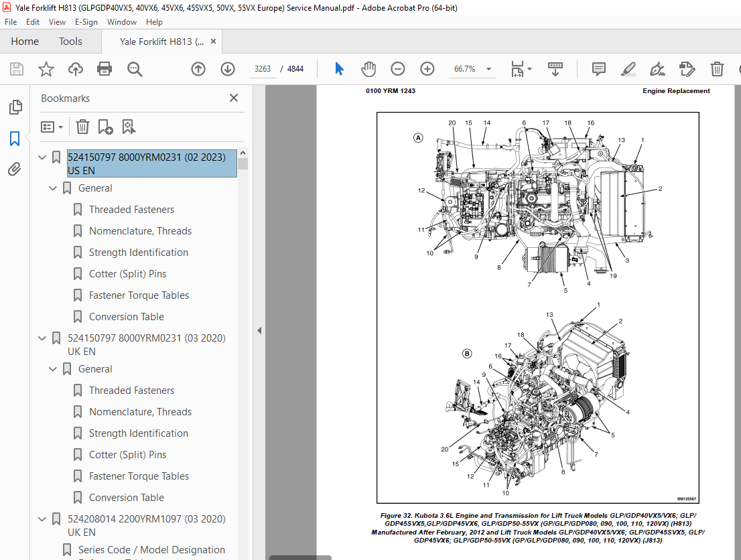The height and width of the screenshot is (560, 741).
Task: Collapse first General bookmark group
Action: 53,188
